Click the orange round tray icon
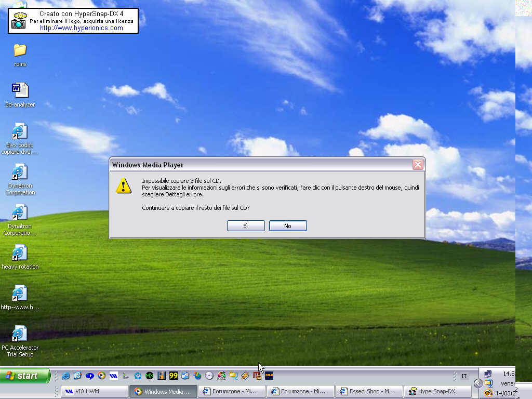The image size is (532, 399). [488, 393]
